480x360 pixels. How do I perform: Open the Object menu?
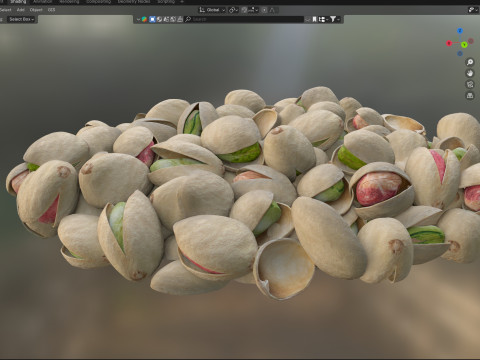tap(36, 10)
